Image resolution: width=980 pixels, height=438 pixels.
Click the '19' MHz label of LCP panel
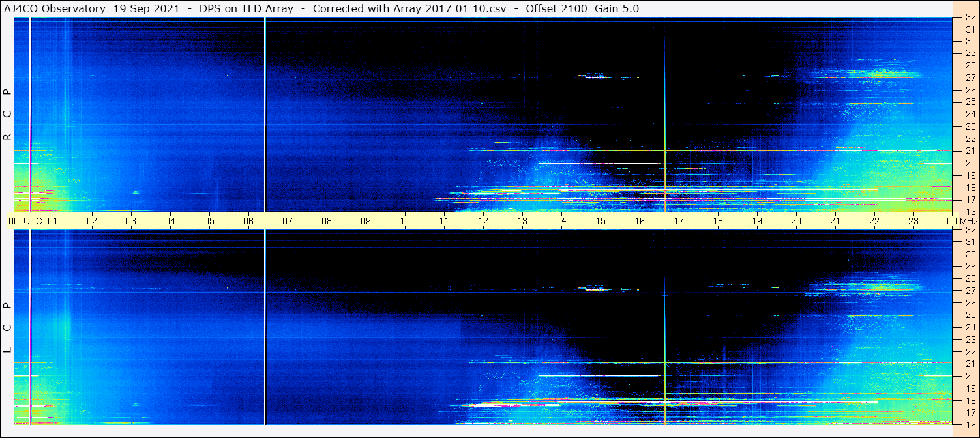pyautogui.click(x=970, y=388)
